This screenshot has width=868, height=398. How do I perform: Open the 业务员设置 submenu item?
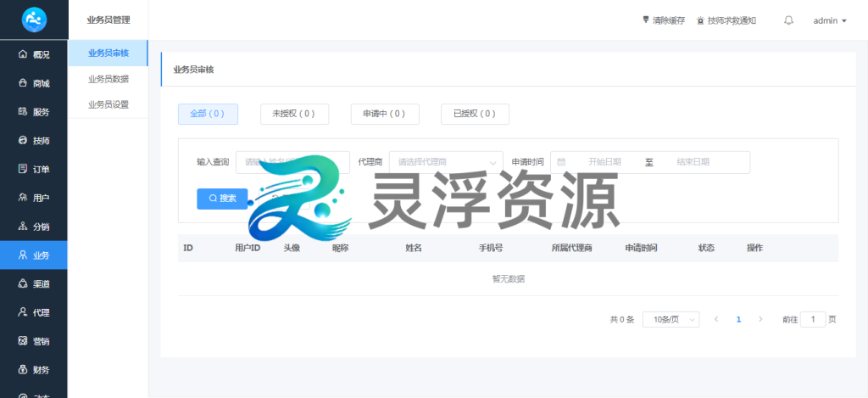[x=108, y=104]
